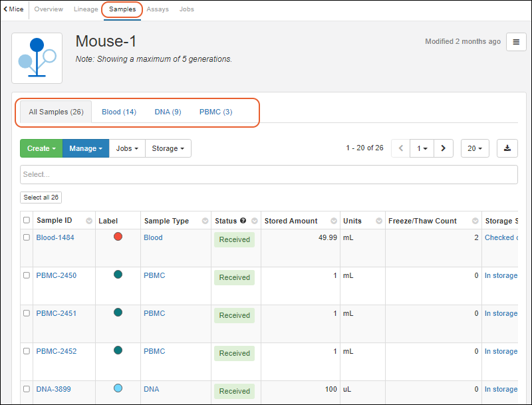Click the Mouse-1 lineage tree icon
The image size is (532, 405).
point(37,58)
